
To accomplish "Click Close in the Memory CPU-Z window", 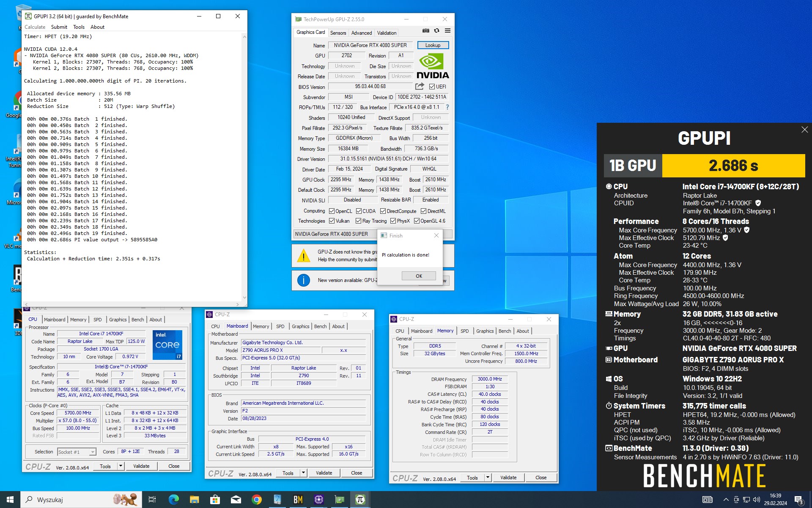I will (541, 478).
